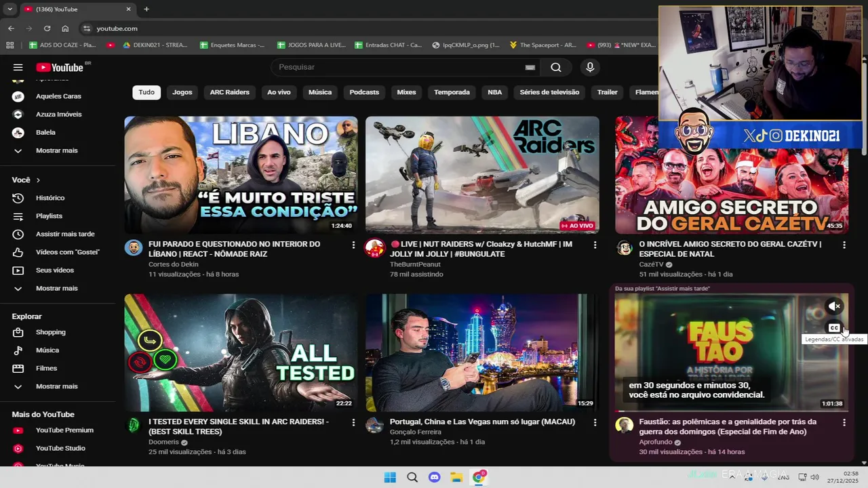Open more options for NUT RAIDERS live
The width and height of the screenshot is (868, 488).
pyautogui.click(x=595, y=245)
